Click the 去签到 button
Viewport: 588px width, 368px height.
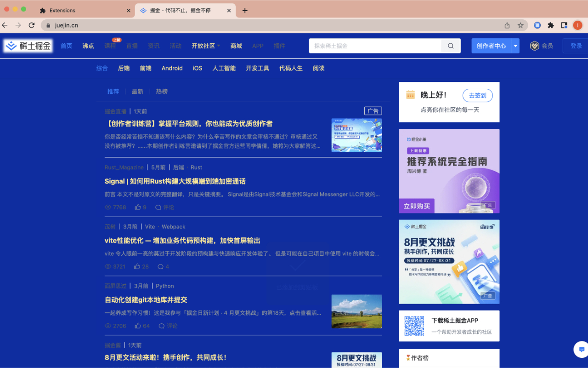point(478,96)
